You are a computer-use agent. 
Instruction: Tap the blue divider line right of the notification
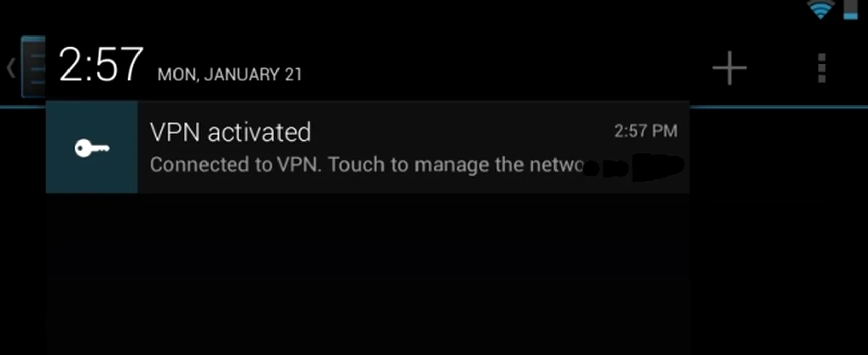click(779, 107)
